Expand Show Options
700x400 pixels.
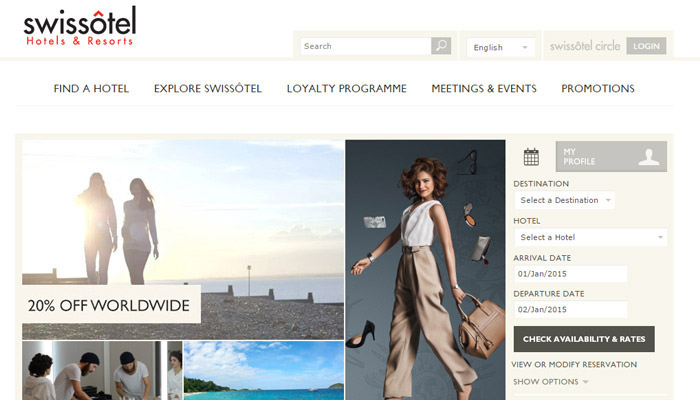pyautogui.click(x=550, y=382)
